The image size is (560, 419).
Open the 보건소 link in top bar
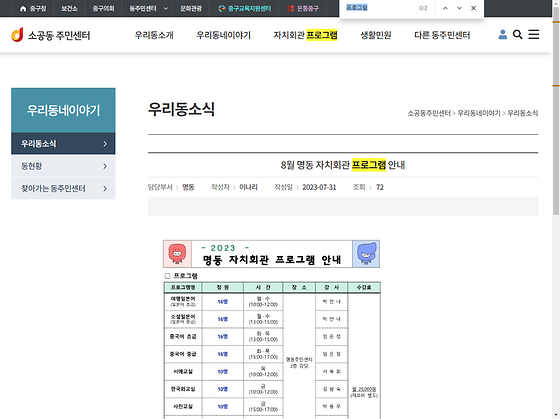(x=69, y=8)
